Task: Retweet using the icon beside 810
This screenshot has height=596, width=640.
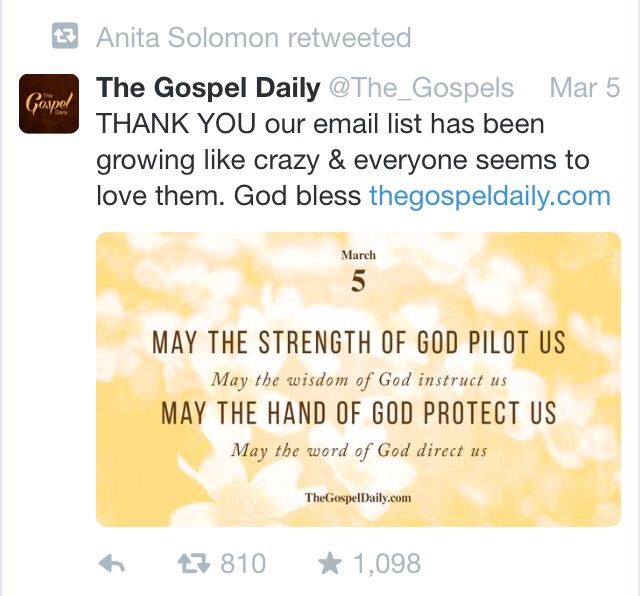Action: 194,564
